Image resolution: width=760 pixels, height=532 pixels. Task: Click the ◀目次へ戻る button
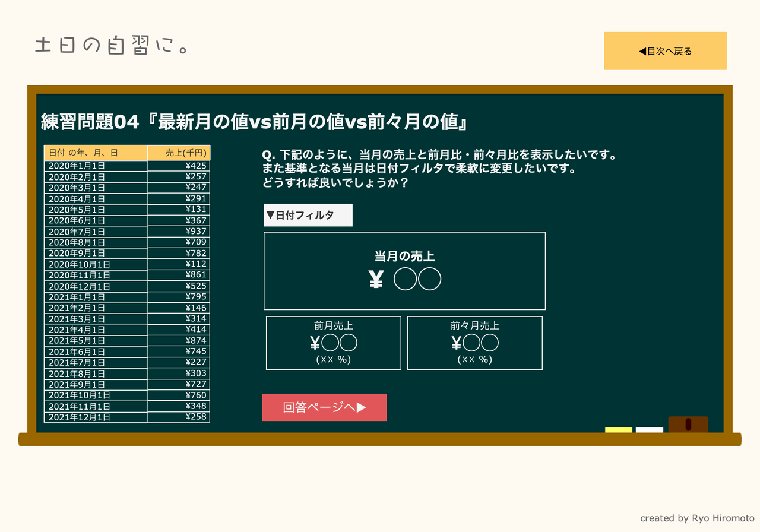pos(666,51)
